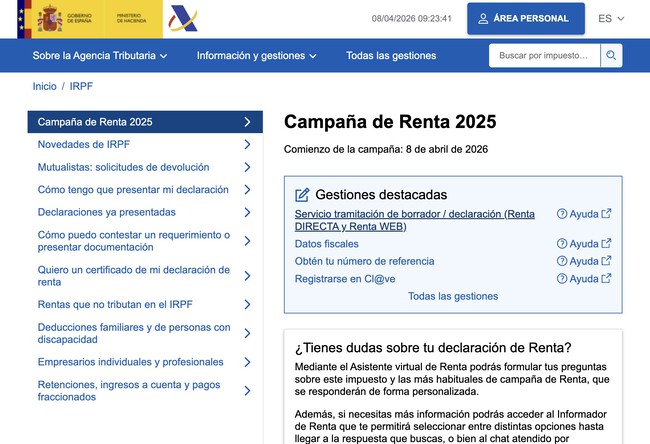
Task: Click the question mark icon in Registrarse en Cl@ve row
Action: 562,279
